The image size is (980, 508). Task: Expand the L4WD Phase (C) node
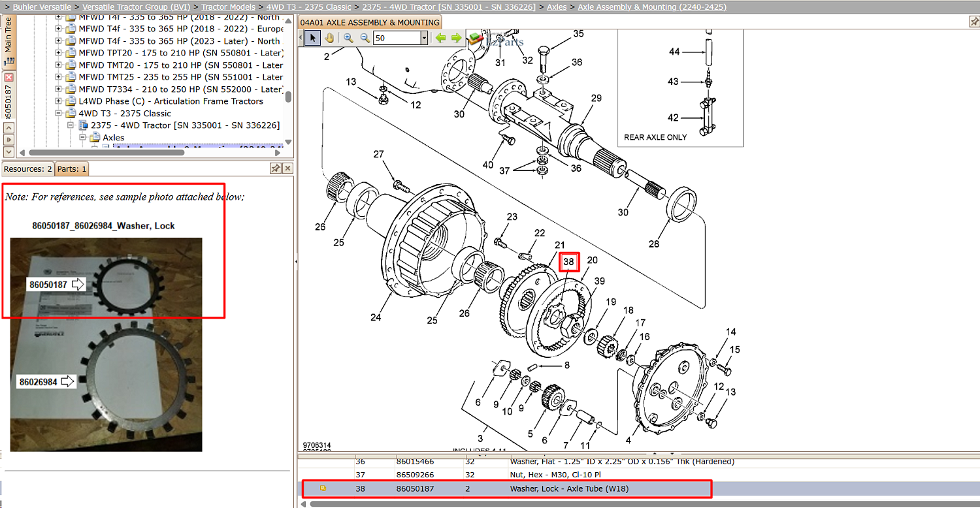(x=58, y=101)
